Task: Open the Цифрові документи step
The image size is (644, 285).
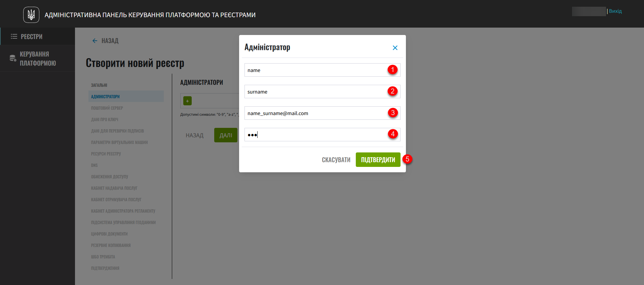Action: 109,234
